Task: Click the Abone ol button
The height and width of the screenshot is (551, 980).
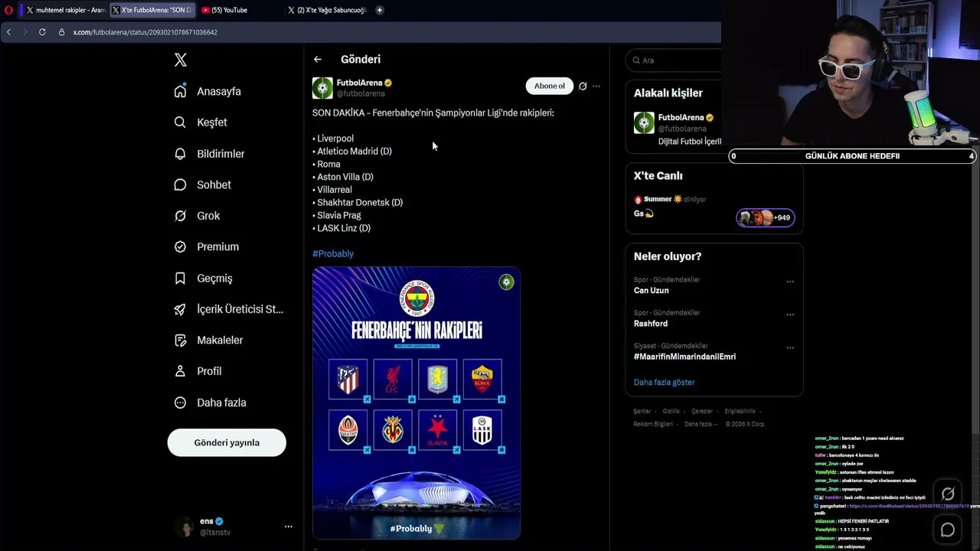Action: pos(549,86)
